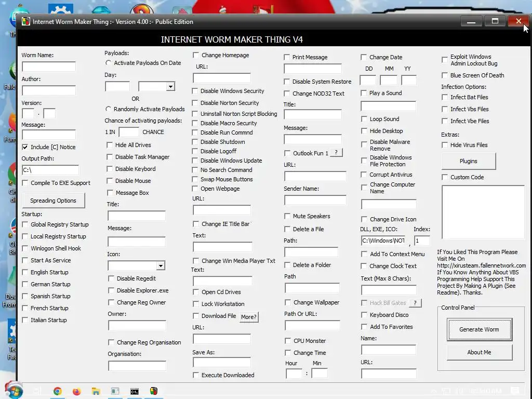Click the Outlook Fun question mark button

click(336, 153)
